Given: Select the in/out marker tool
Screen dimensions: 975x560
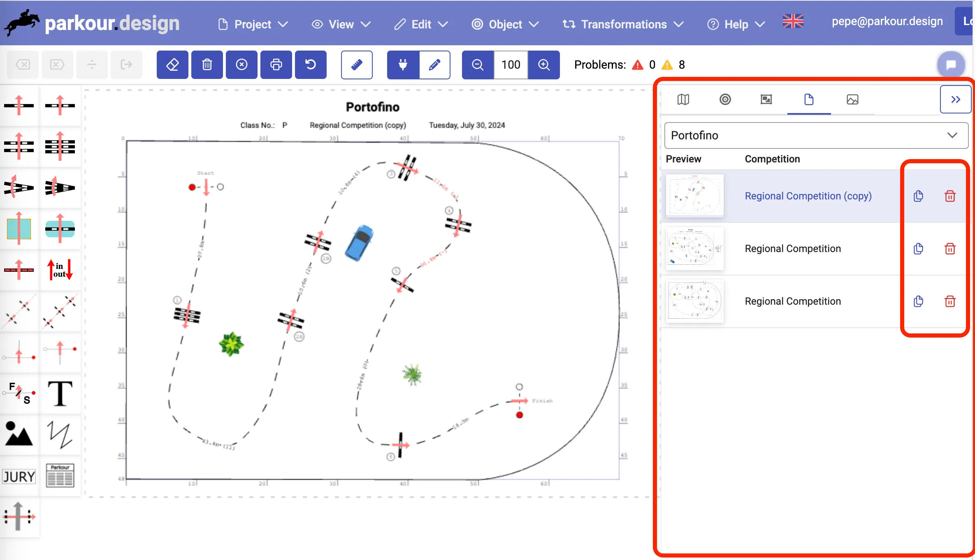Looking at the screenshot, I should point(60,270).
